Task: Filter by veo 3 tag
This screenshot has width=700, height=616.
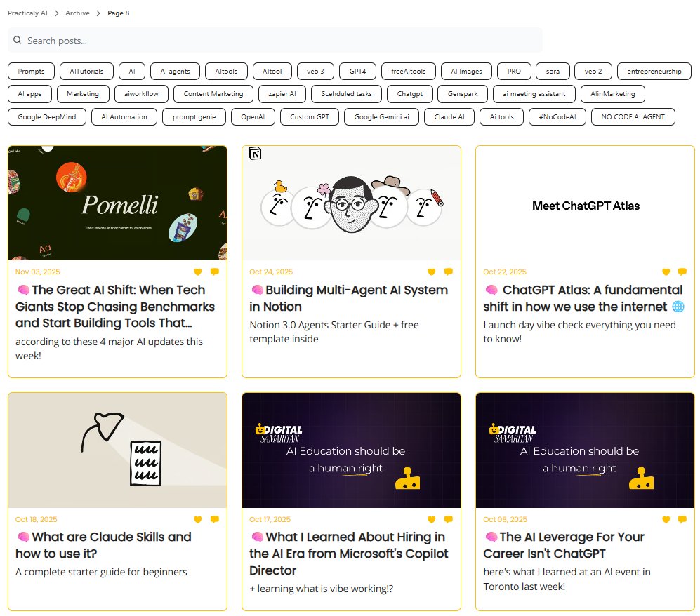Action: point(316,72)
